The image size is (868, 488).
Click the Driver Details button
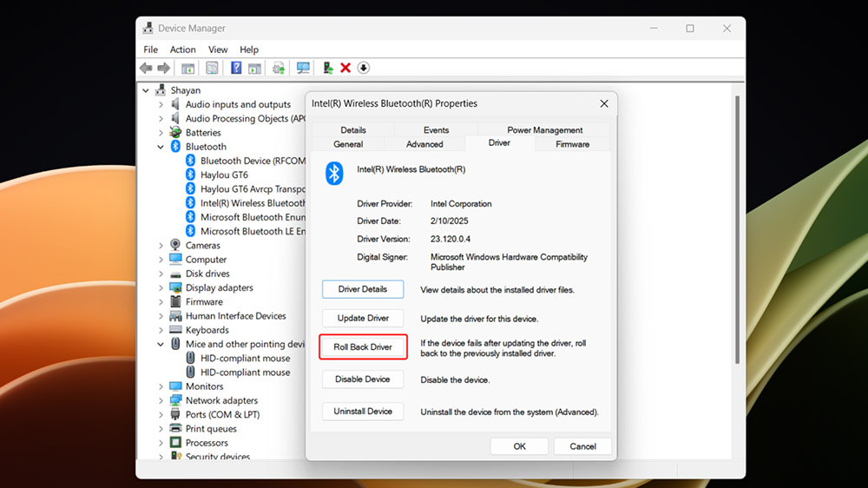(x=363, y=289)
